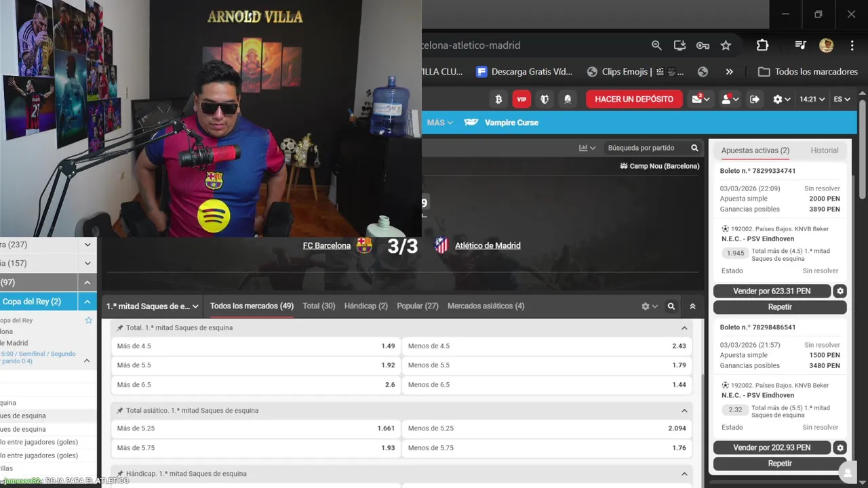The height and width of the screenshot is (488, 868).
Task: Open the site settings gear icon
Action: pos(782,99)
